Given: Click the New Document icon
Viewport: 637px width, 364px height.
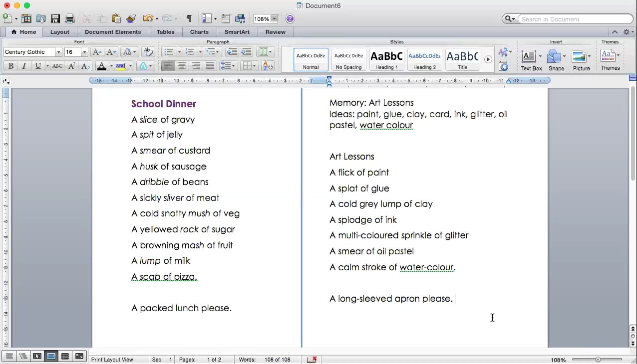Looking at the screenshot, I should pos(7,18).
